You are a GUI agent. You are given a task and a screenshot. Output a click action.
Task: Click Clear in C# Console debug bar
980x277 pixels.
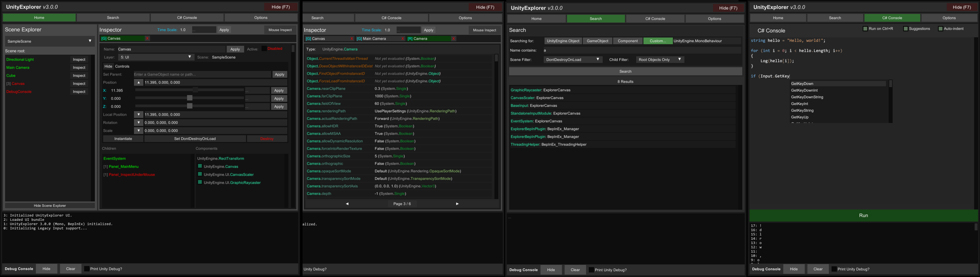pos(818,269)
